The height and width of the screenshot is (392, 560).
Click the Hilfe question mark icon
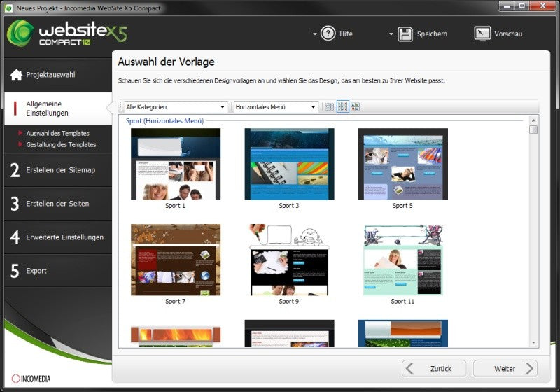(x=328, y=34)
